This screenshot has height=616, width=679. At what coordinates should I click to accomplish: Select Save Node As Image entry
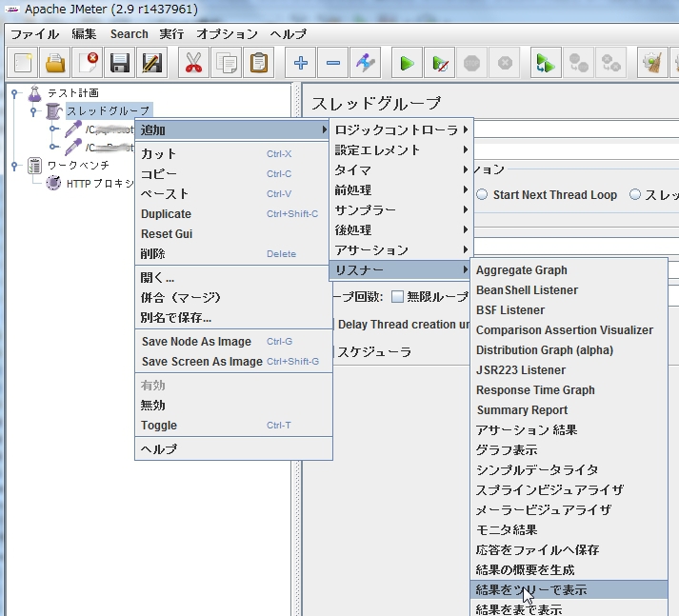click(x=234, y=341)
